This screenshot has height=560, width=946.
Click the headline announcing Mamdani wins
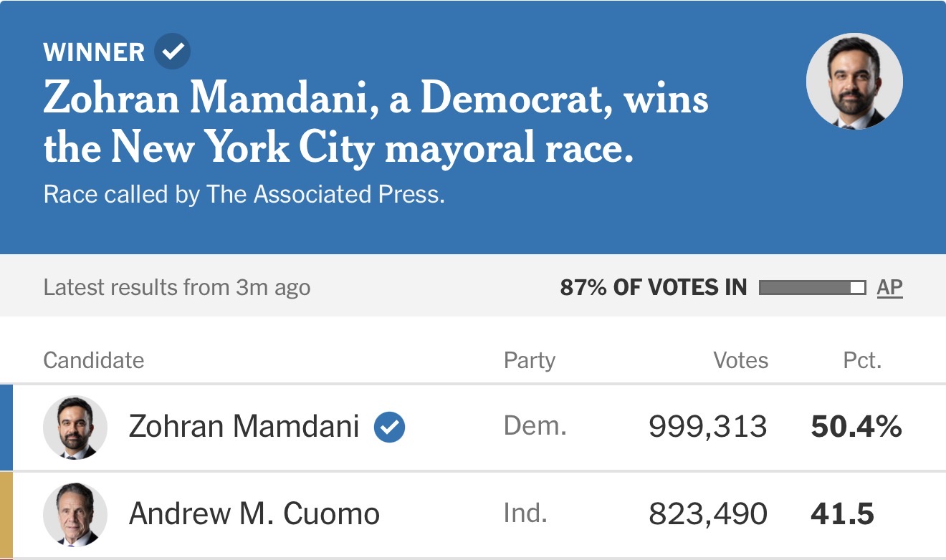click(376, 123)
